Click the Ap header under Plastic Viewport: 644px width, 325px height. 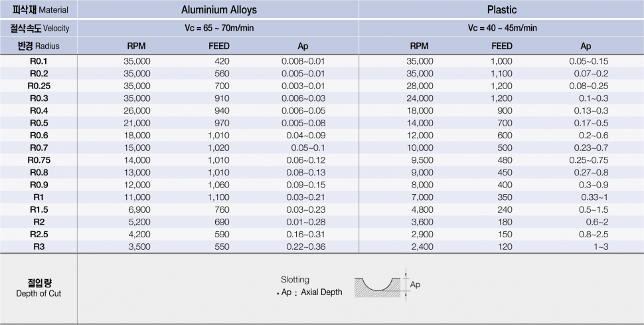[586, 47]
